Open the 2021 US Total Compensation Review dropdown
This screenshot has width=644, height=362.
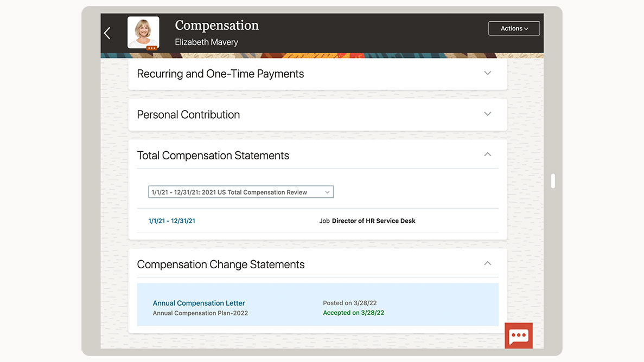240,192
